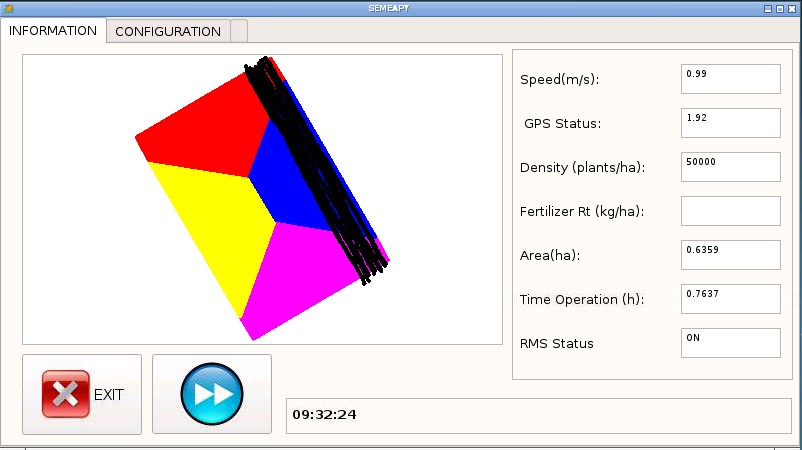This screenshot has width=802, height=450.
Task: Click the SEMEAPY window title text
Action: (389, 8)
